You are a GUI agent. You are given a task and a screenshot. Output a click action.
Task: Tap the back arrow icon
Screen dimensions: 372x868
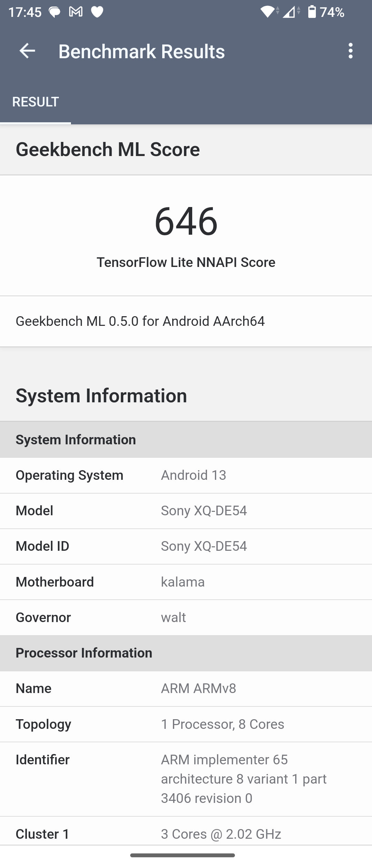27,51
